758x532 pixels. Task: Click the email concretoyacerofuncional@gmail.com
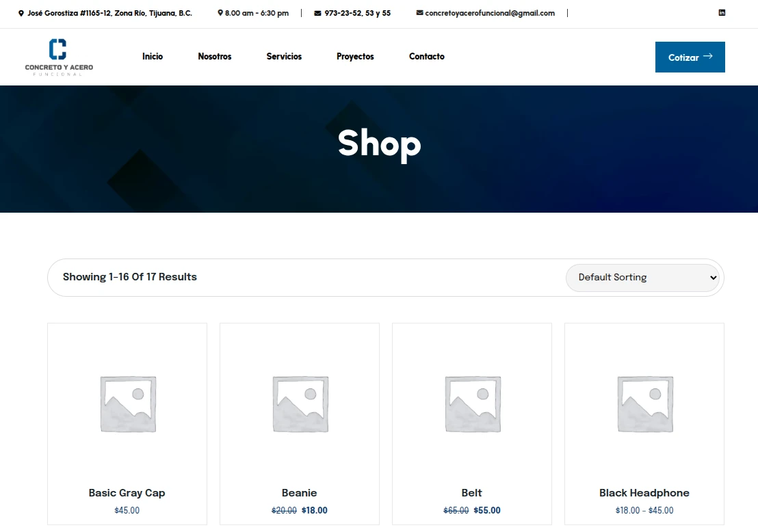[490, 13]
